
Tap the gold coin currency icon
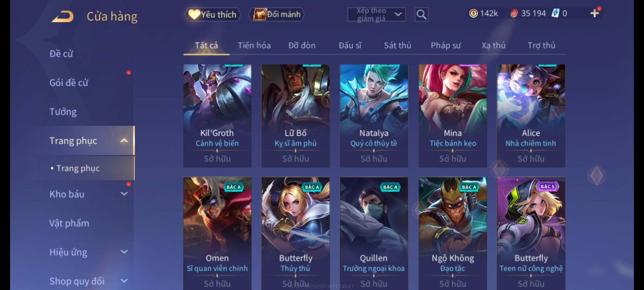(473, 13)
